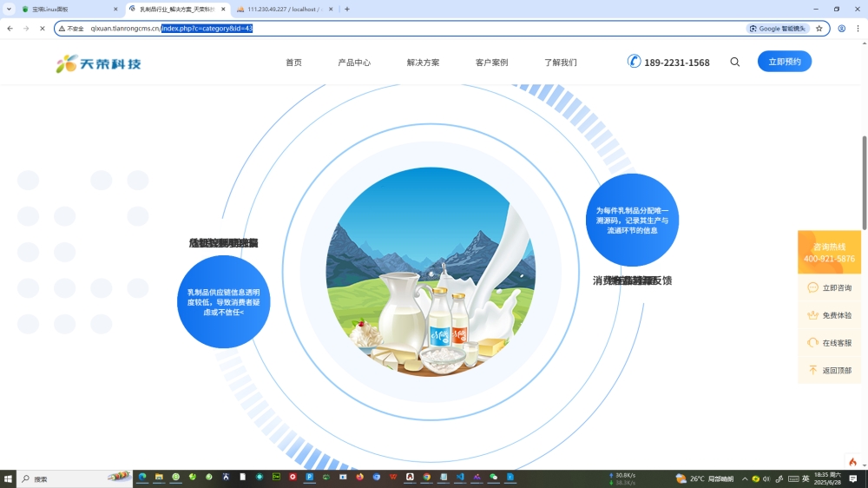Open the Windows Start menu
The height and width of the screenshot is (488, 868).
[8, 478]
